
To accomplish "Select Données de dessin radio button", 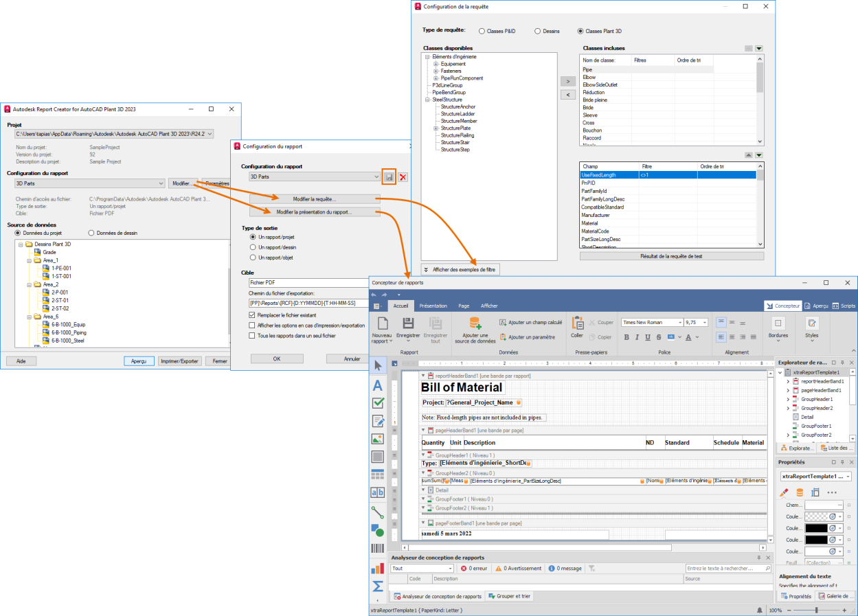I will point(92,233).
